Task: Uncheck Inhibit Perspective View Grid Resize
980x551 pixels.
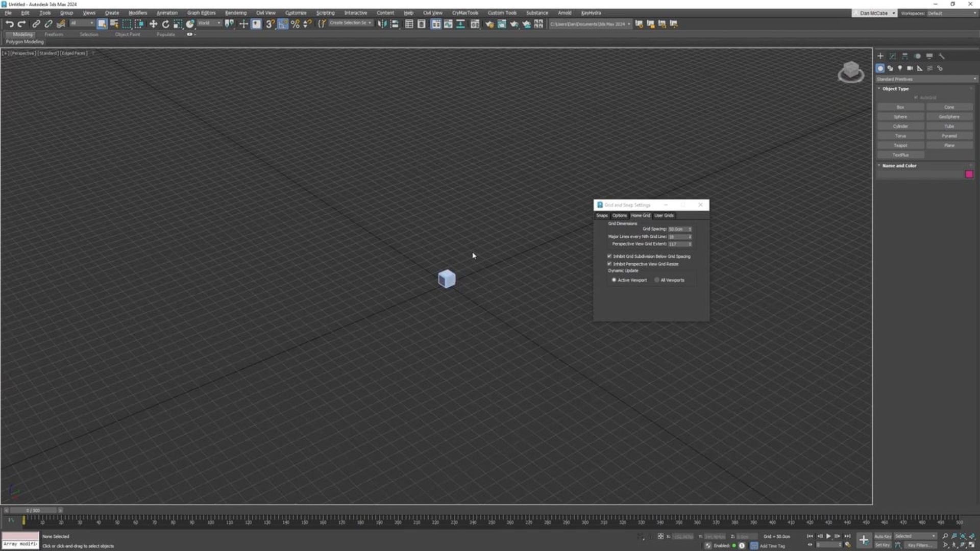Action: pos(609,264)
